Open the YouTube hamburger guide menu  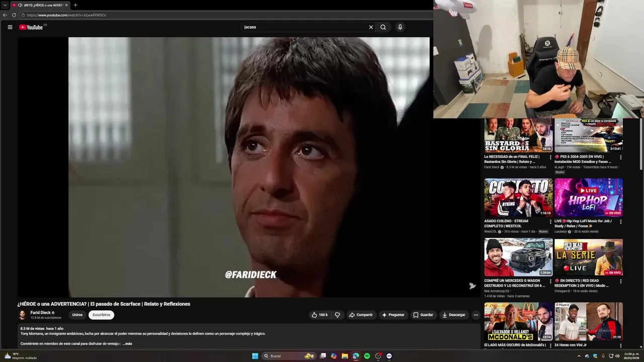coord(10,27)
